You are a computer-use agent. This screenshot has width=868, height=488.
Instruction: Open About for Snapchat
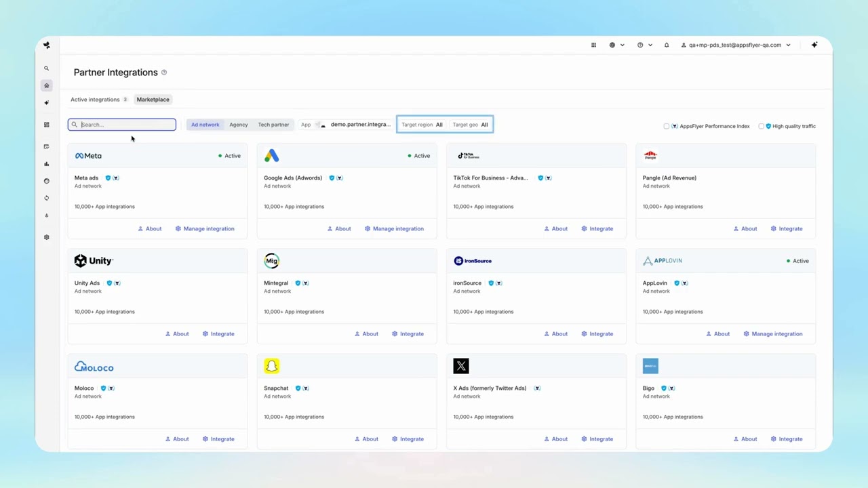[x=366, y=439]
